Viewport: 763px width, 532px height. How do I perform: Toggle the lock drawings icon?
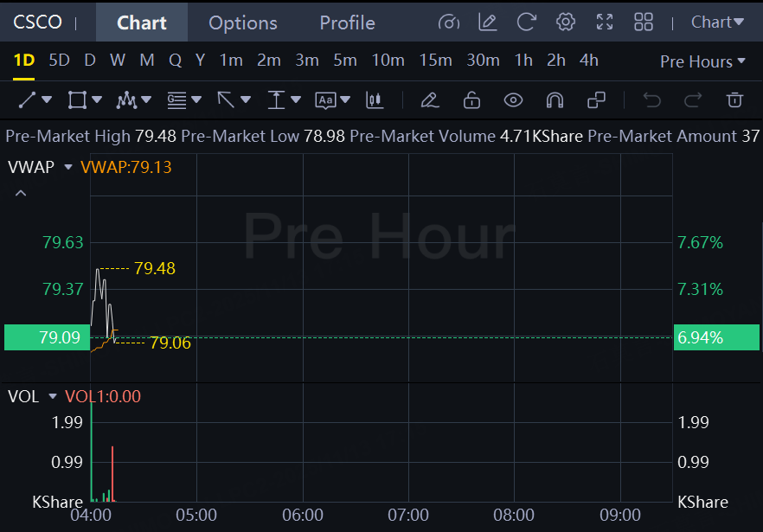[x=471, y=100]
